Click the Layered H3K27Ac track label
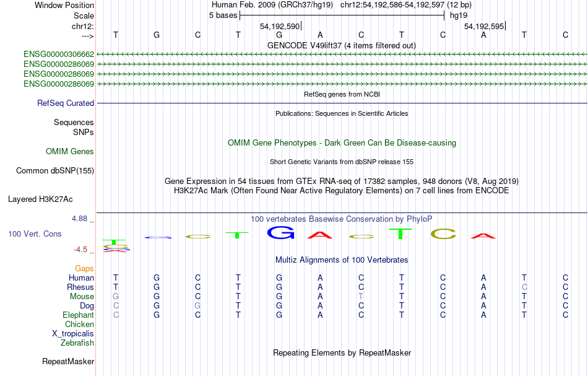 40,199
